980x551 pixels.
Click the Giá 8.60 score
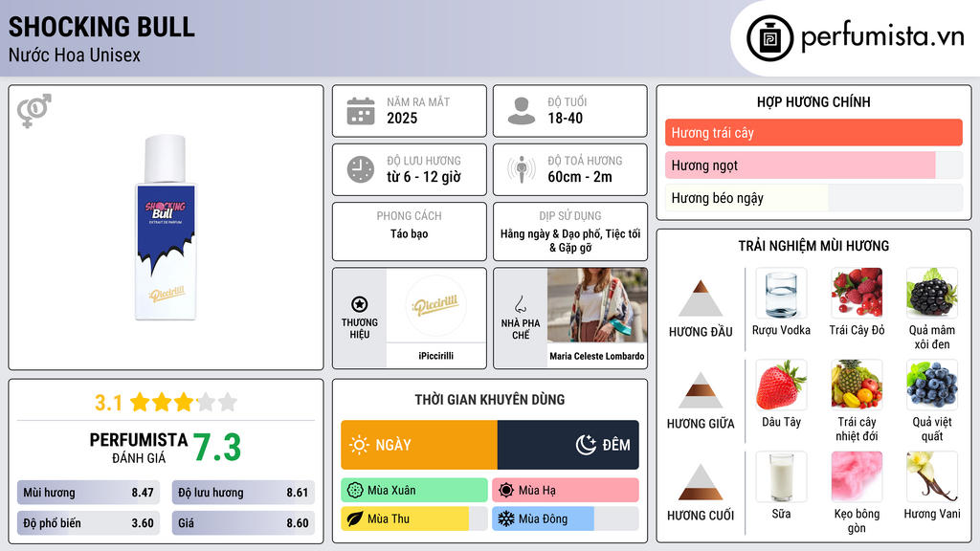[243, 523]
